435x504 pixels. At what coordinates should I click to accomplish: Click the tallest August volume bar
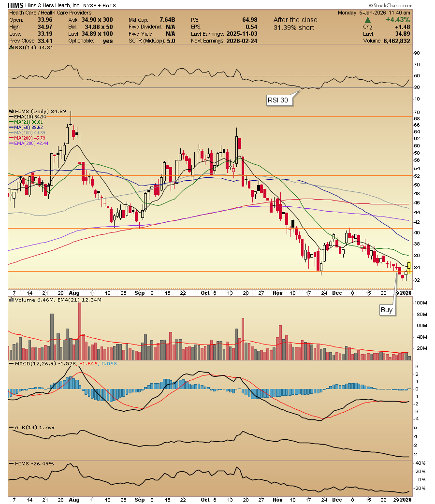pyautogui.click(x=80, y=331)
